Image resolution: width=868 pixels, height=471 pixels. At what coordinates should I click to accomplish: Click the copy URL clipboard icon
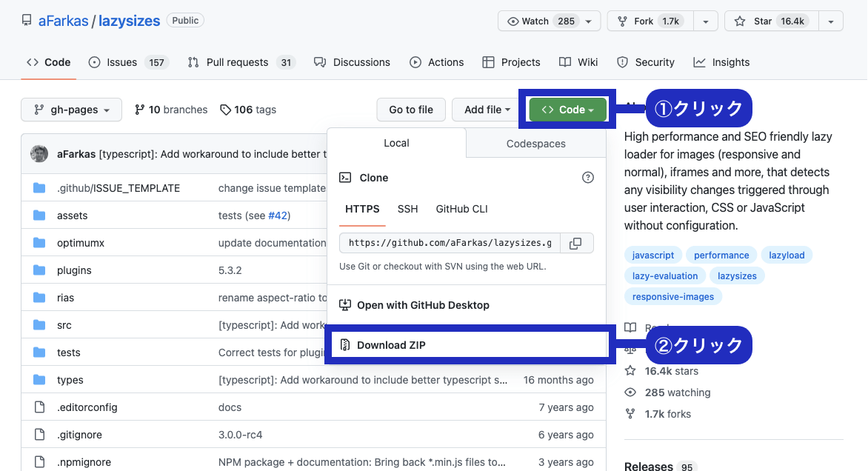[x=575, y=243]
